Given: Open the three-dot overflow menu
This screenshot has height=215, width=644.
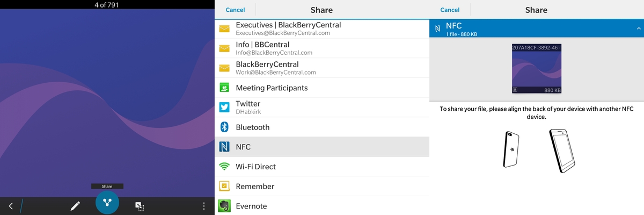Looking at the screenshot, I should [203, 206].
